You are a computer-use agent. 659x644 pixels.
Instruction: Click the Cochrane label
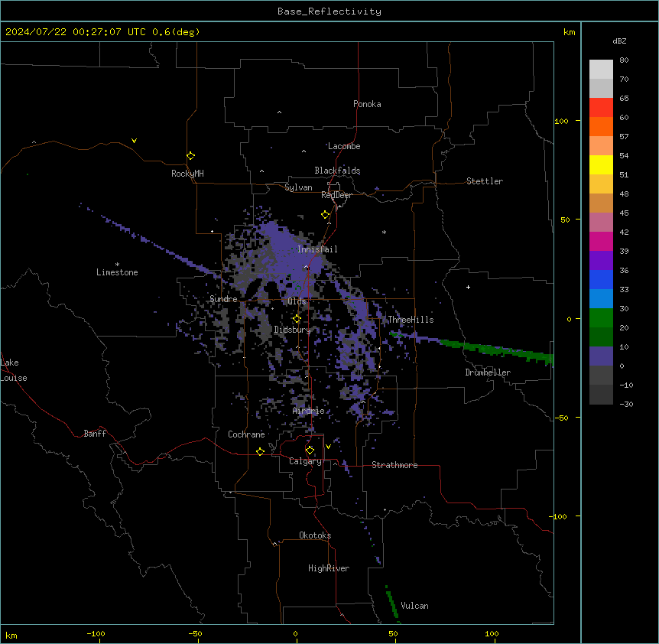click(246, 434)
